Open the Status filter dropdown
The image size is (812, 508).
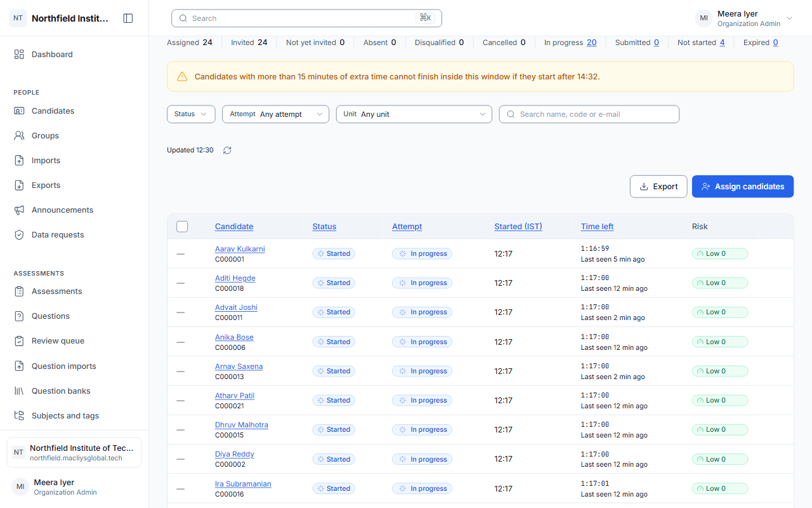pos(191,114)
